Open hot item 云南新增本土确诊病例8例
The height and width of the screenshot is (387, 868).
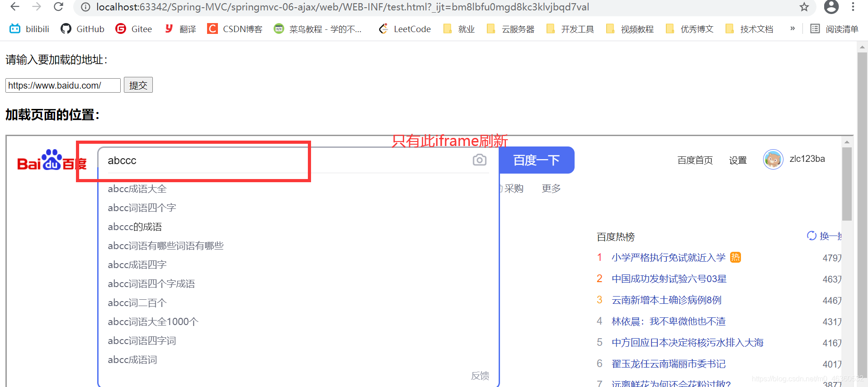click(666, 300)
